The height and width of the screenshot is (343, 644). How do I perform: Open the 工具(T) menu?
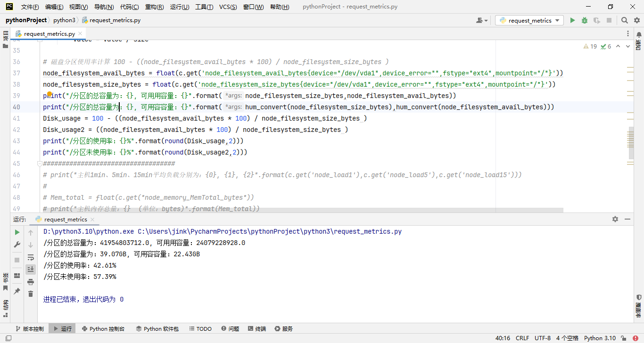click(204, 7)
